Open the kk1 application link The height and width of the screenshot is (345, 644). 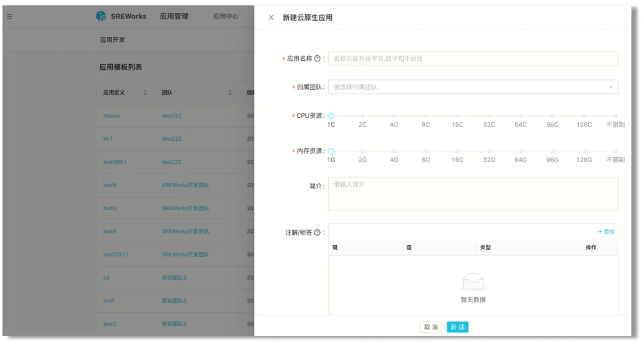108,139
